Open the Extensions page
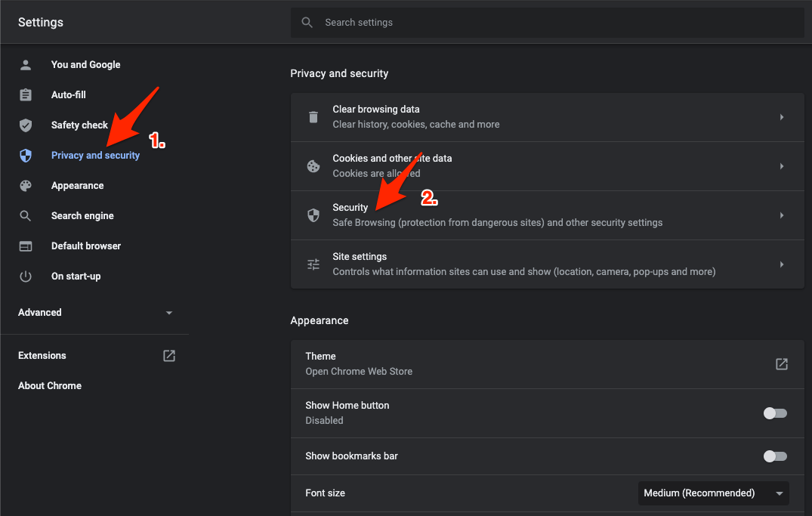The height and width of the screenshot is (516, 812). pyautogui.click(x=42, y=355)
